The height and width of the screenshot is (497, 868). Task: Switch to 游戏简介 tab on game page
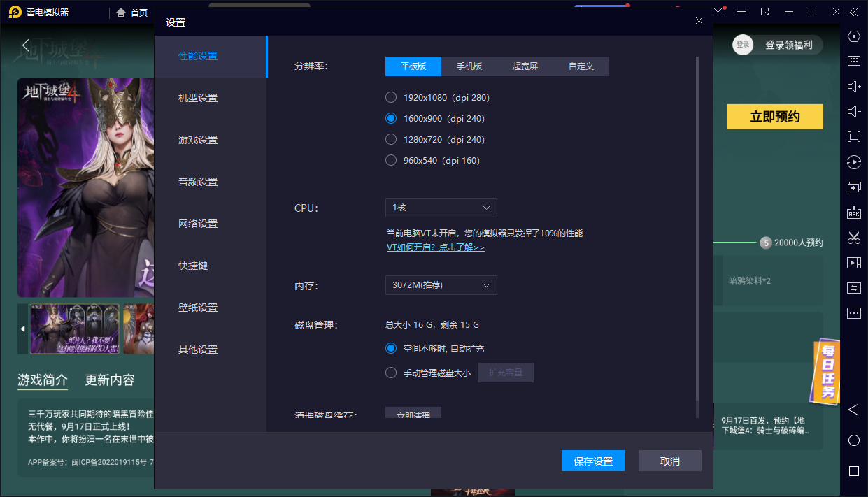click(x=43, y=380)
